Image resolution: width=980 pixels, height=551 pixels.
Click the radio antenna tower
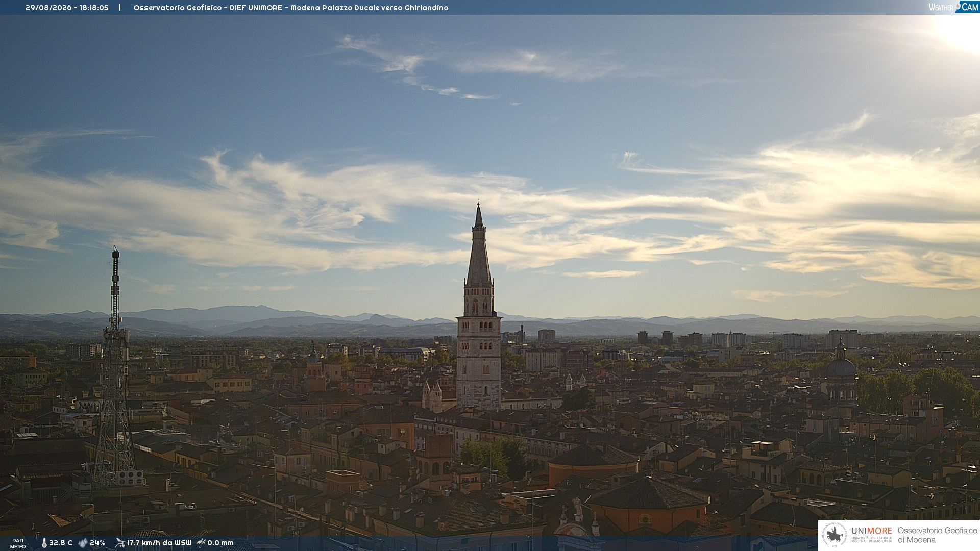coord(115,367)
